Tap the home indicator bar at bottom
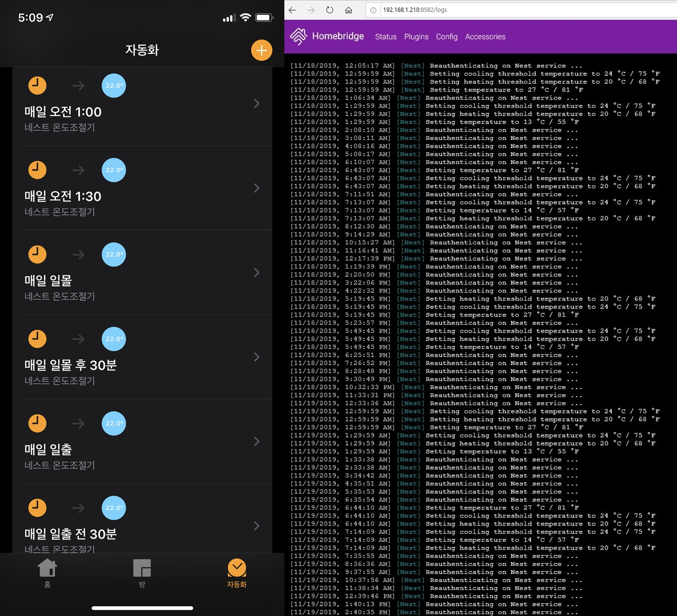Screen dimensions: 677x616 (x=142, y=608)
